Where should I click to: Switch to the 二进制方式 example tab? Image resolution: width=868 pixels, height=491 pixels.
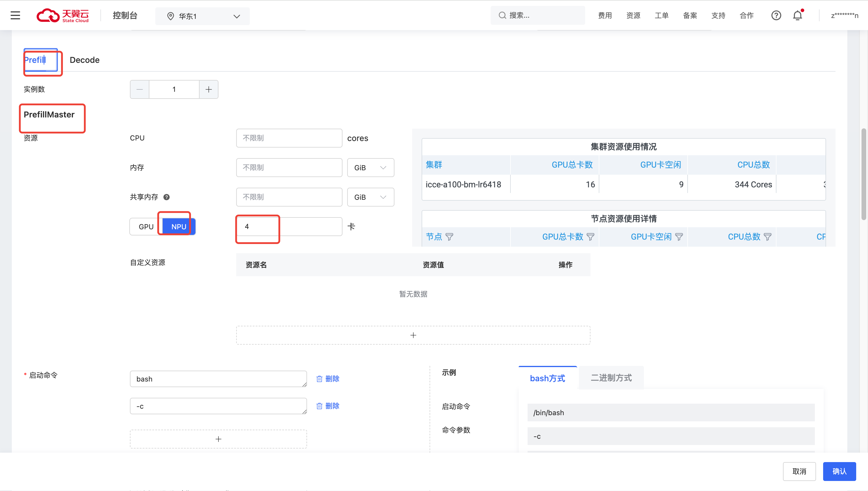611,378
